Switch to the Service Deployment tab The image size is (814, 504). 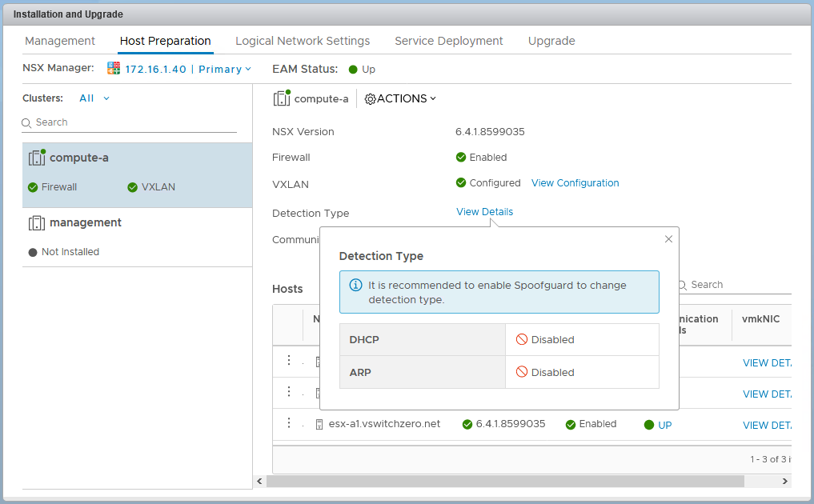point(449,41)
